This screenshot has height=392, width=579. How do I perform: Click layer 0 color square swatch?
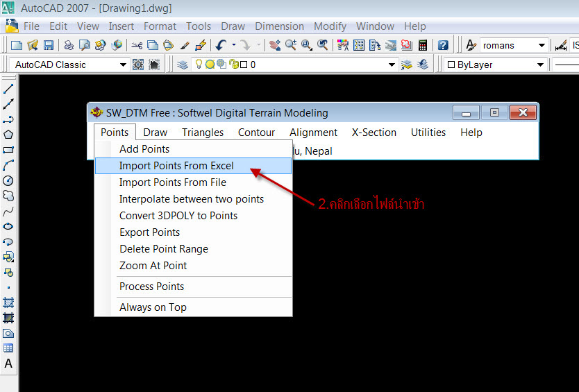244,65
